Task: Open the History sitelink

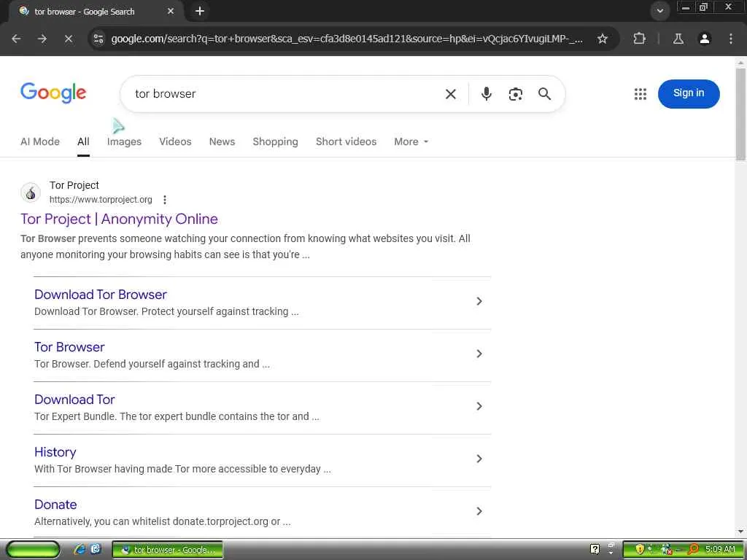Action: point(55,452)
